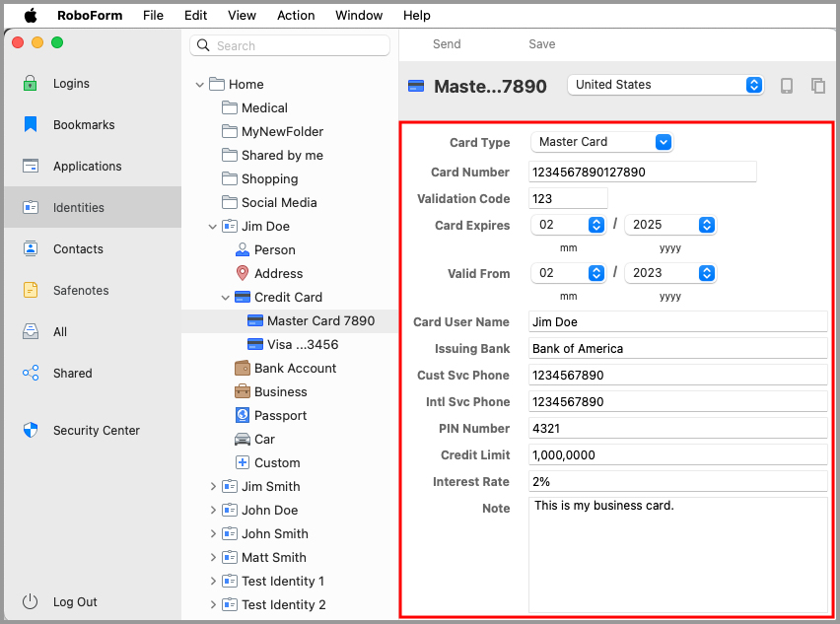Click the Visa ...3456 card icon

(255, 344)
